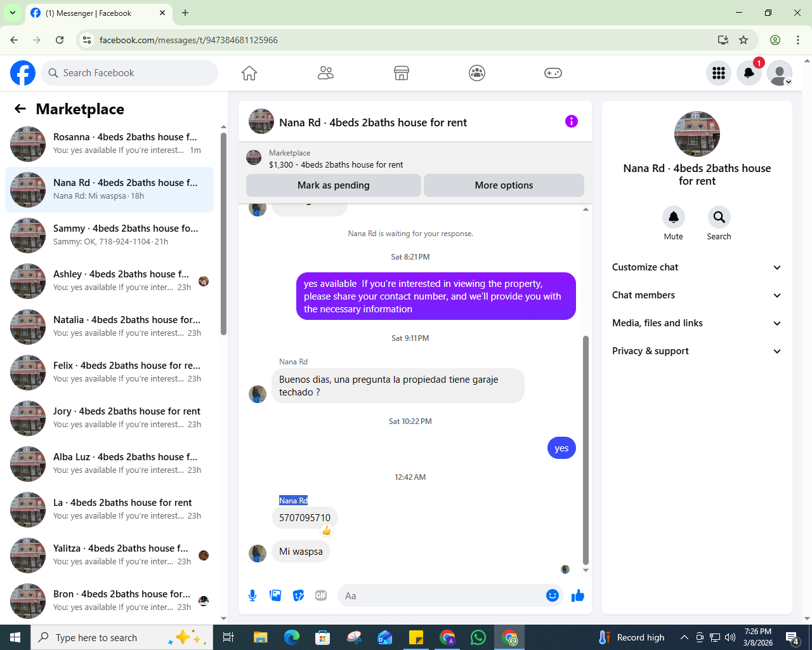The width and height of the screenshot is (812, 650).
Task: Open the Groups icon in top navigation
Action: point(477,73)
